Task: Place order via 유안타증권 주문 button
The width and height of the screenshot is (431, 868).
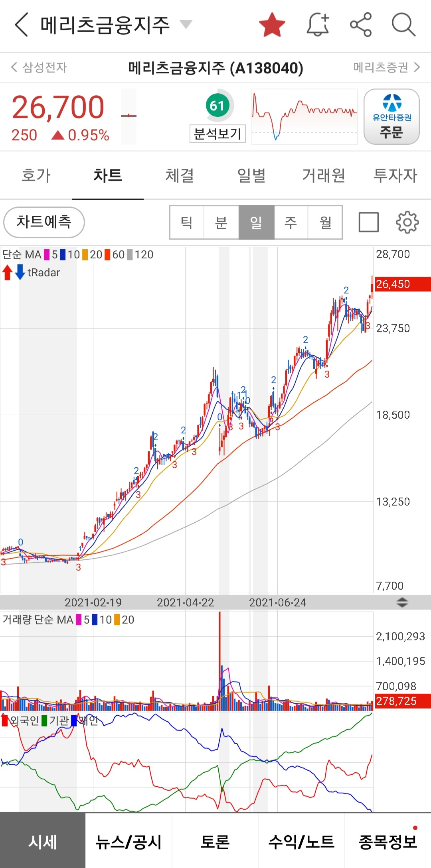Action: [391, 116]
